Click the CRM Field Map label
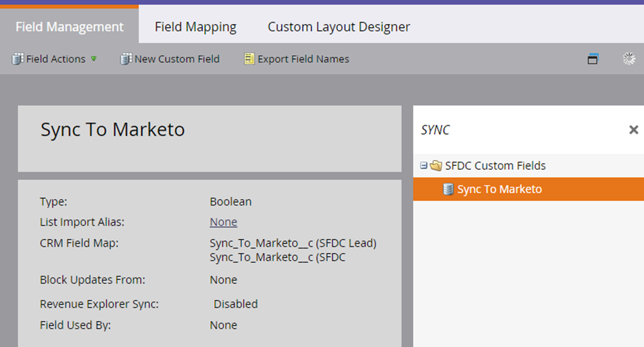Viewport: 644px width, 347px height. point(79,243)
